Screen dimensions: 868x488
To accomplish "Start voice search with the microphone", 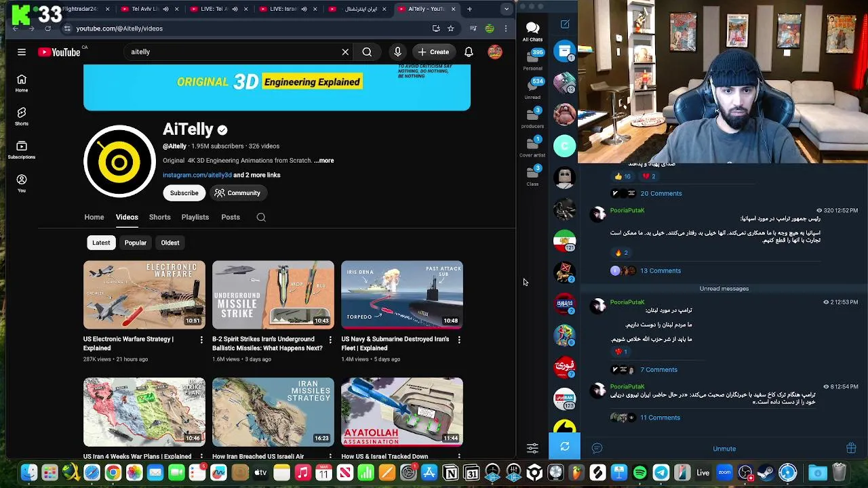I will click(397, 52).
